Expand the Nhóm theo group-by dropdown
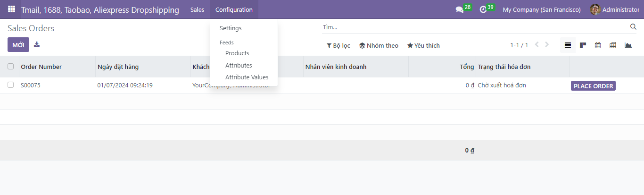 tap(379, 46)
